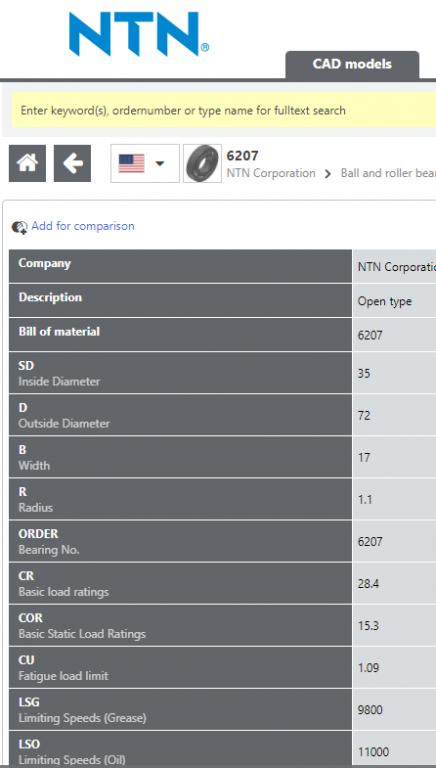436x768 pixels.
Task: Click the SD Inside Diameter row
Action: pos(222,373)
